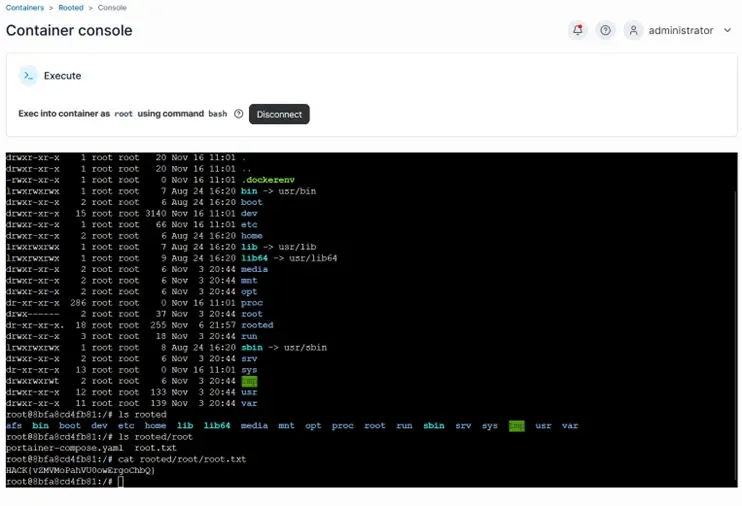Click the help question mark icon in header
Screen dimensions: 742x506
605,31
